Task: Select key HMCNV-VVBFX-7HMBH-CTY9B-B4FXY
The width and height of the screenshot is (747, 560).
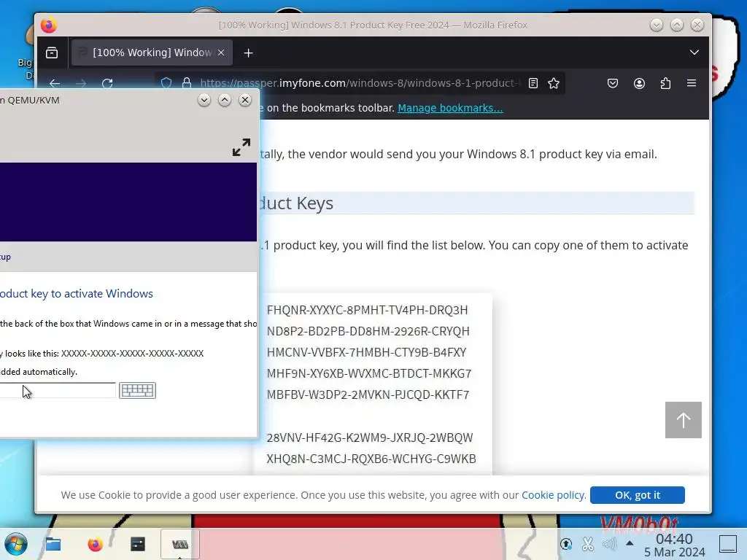Action: 366,352
